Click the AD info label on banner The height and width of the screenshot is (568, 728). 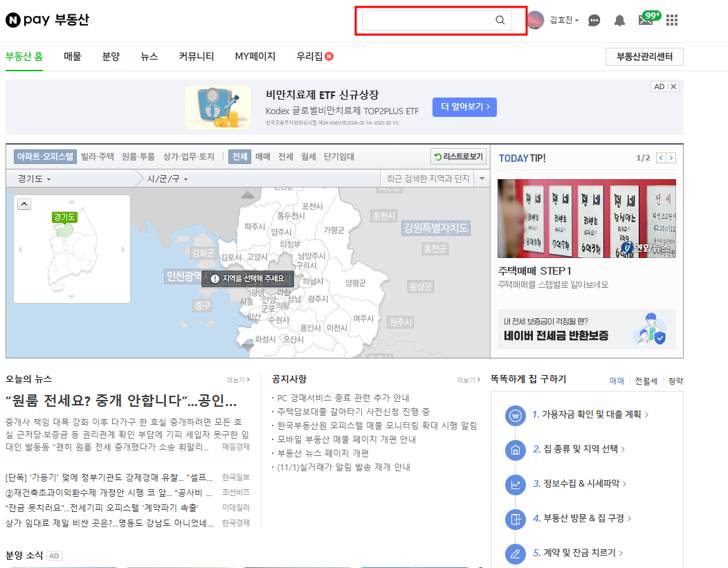point(659,86)
